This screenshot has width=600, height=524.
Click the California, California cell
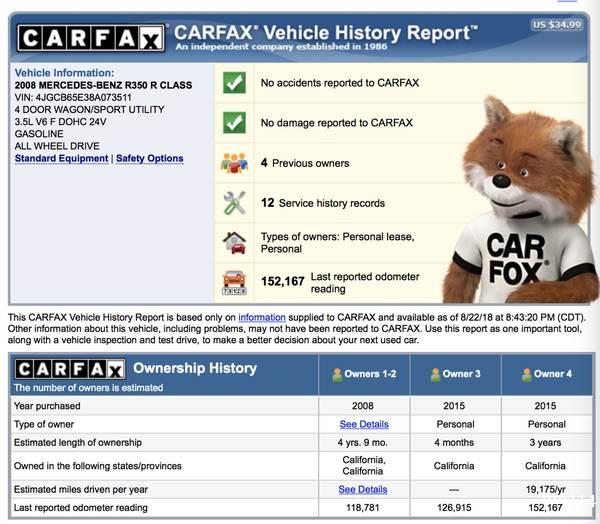(x=364, y=465)
